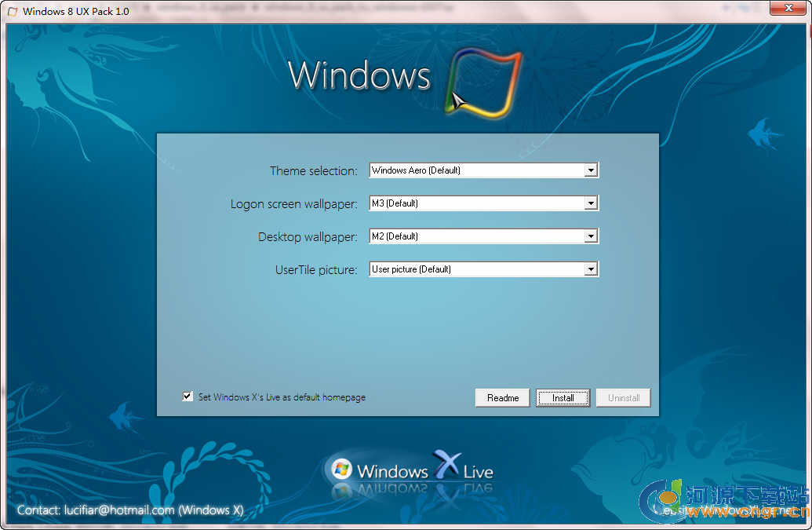This screenshot has width=812, height=530.
Task: Click the Live text in bottom logo
Action: pos(478,472)
